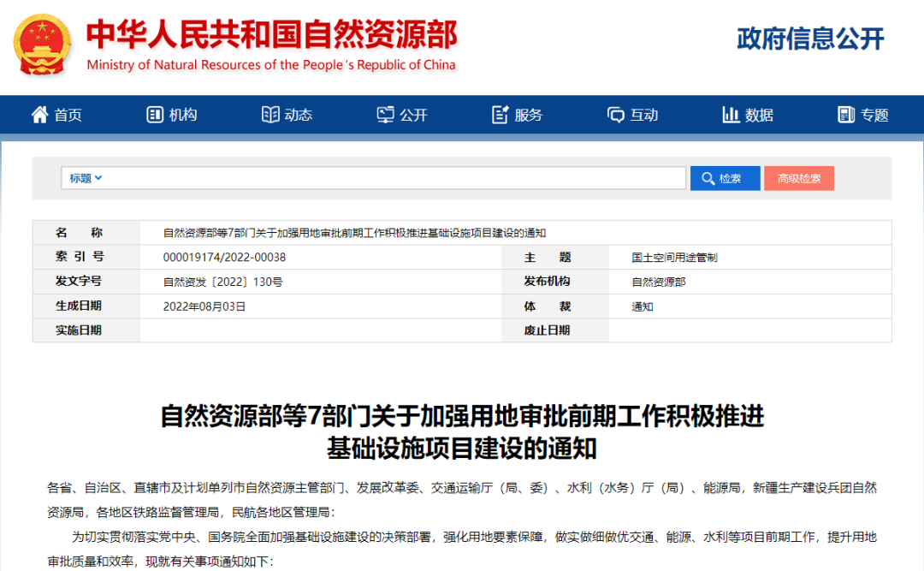Click the 机构 organization icon
The height and width of the screenshot is (571, 924).
(x=155, y=115)
